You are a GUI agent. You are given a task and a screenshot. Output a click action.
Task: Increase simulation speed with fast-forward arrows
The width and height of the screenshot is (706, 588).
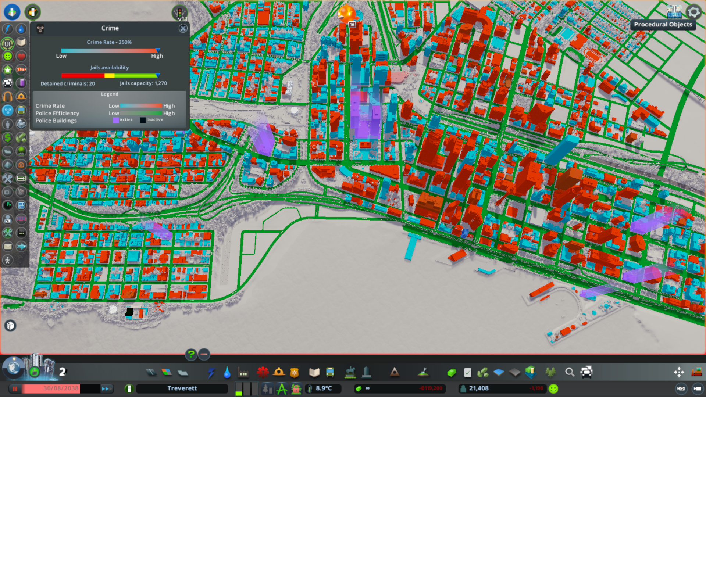coord(106,388)
